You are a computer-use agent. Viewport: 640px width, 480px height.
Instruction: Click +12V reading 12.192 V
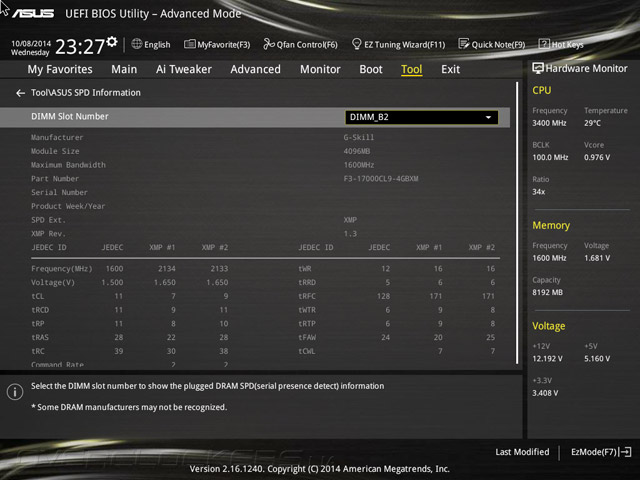click(547, 359)
